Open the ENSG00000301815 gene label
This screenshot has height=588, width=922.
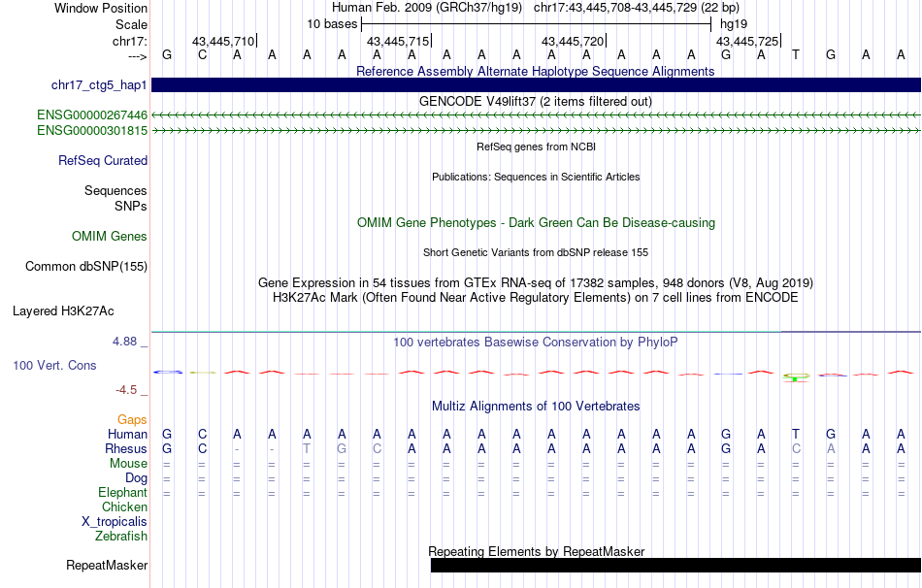click(92, 131)
